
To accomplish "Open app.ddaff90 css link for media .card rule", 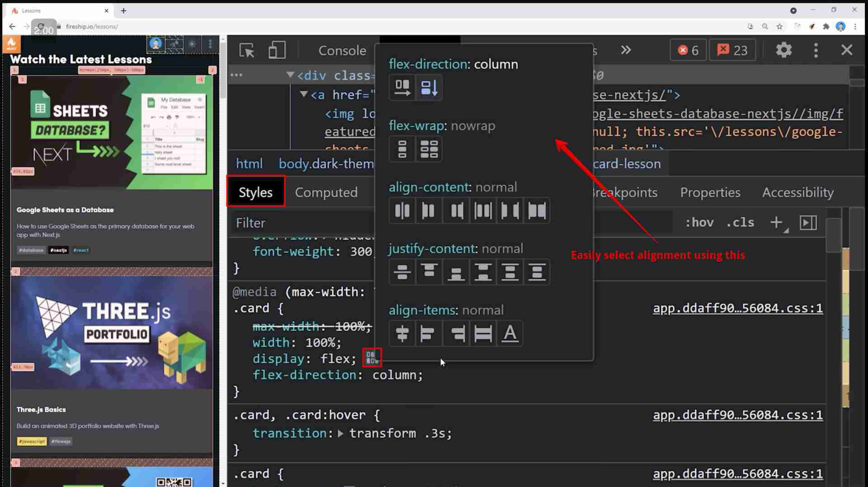I will coord(738,308).
